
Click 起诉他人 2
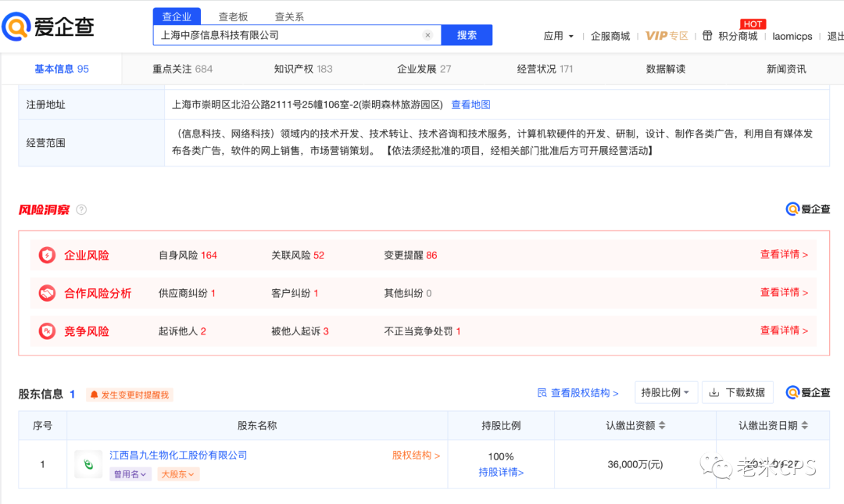[x=182, y=331]
